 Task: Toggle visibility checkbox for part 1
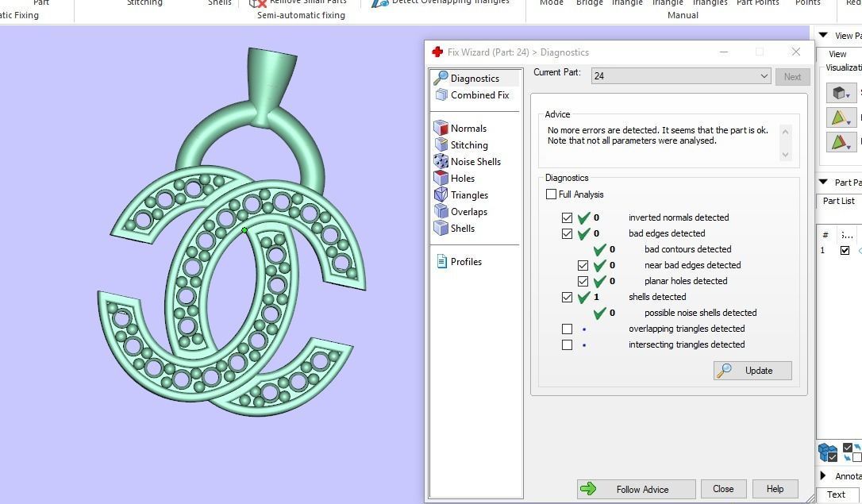(845, 251)
